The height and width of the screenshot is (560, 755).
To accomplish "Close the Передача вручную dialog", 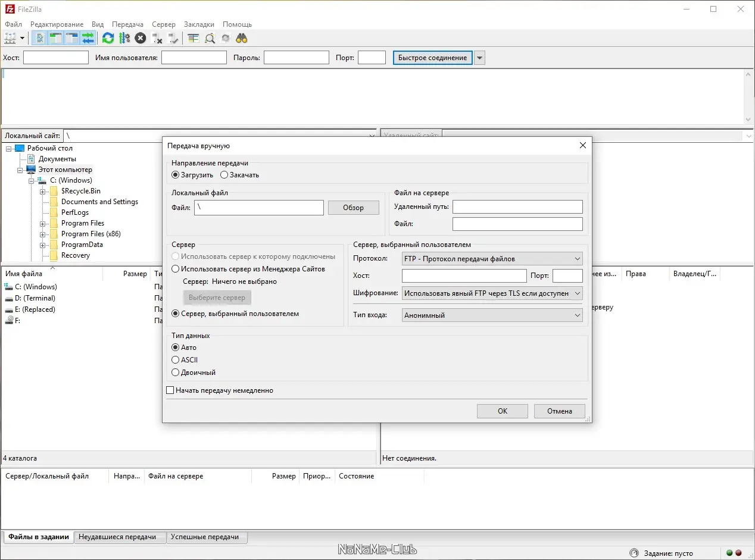I will pyautogui.click(x=583, y=145).
